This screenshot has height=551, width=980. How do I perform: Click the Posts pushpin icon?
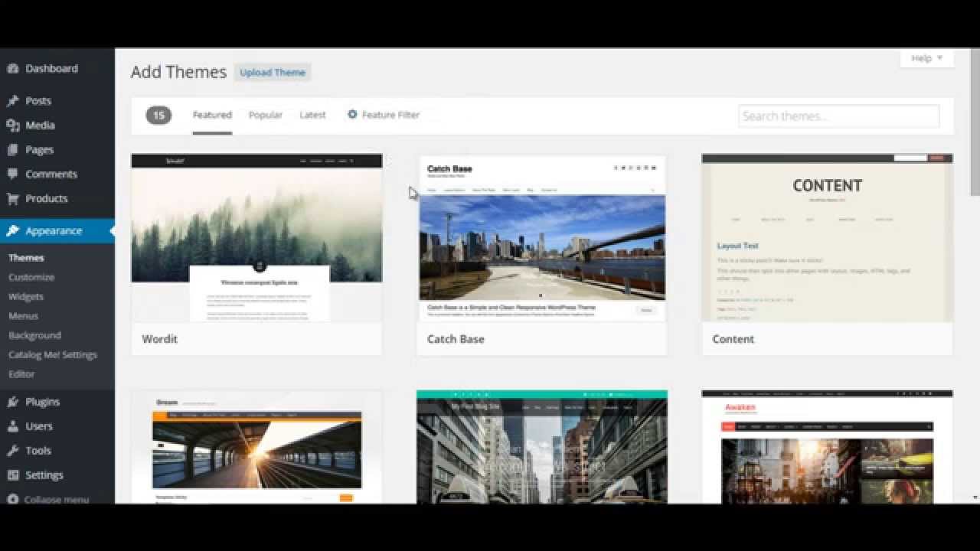(x=13, y=101)
